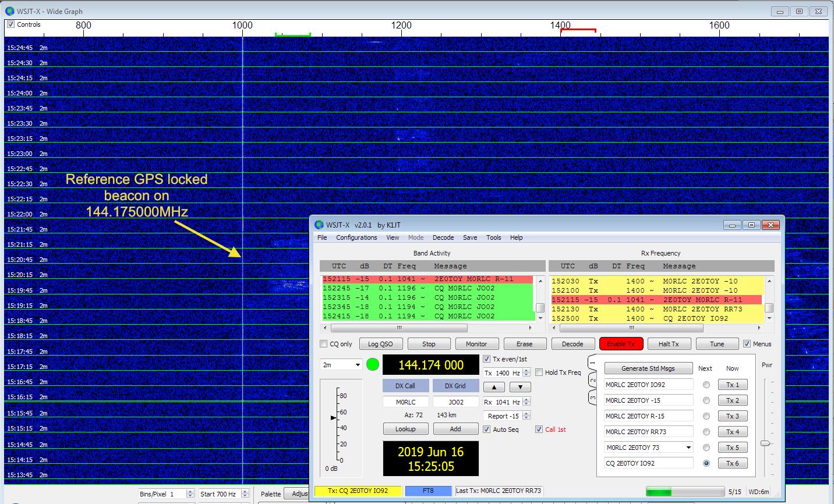
Task: Open the Help menu
Action: click(x=517, y=237)
